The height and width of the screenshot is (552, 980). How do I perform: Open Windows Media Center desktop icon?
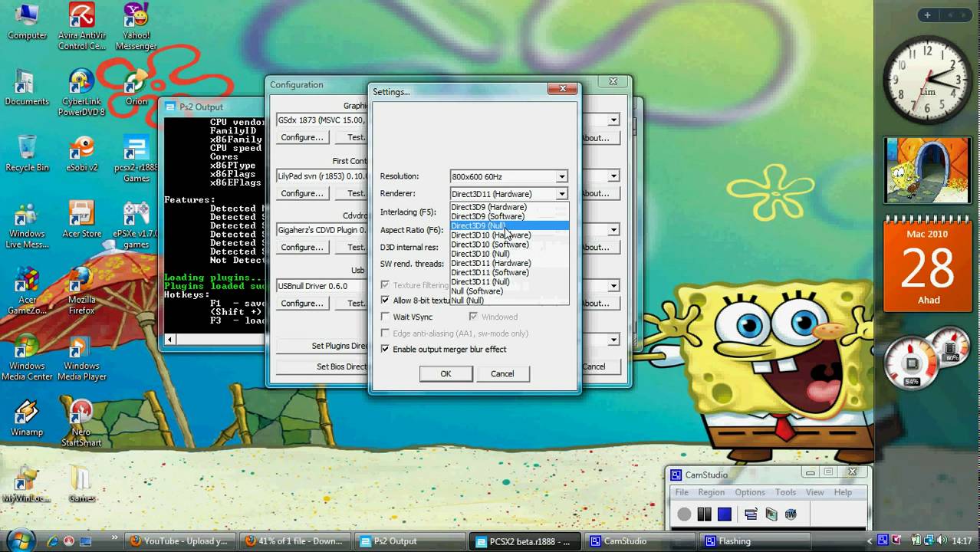tap(27, 357)
